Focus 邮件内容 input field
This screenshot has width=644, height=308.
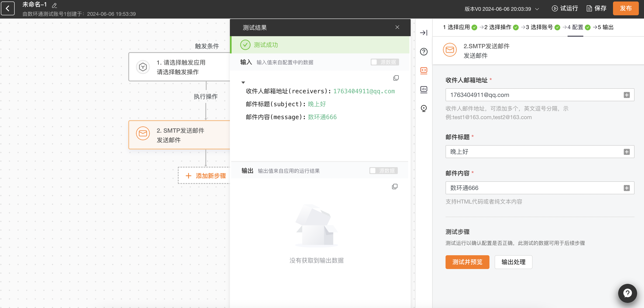pos(539,188)
